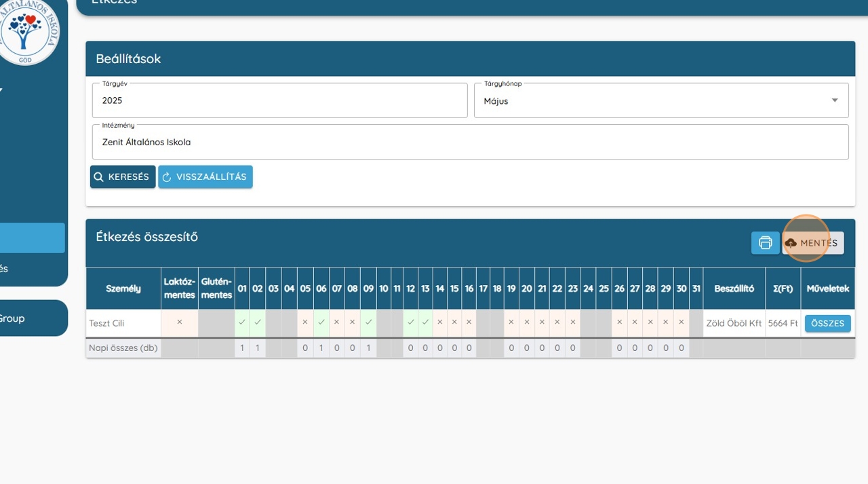The width and height of the screenshot is (868, 484).
Task: Click the Tárgyév year field
Action: tap(279, 100)
